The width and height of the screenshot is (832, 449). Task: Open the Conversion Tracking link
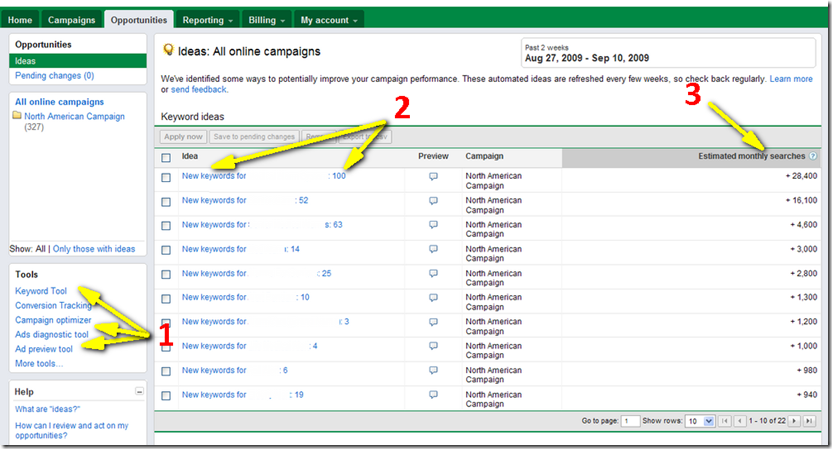point(53,306)
